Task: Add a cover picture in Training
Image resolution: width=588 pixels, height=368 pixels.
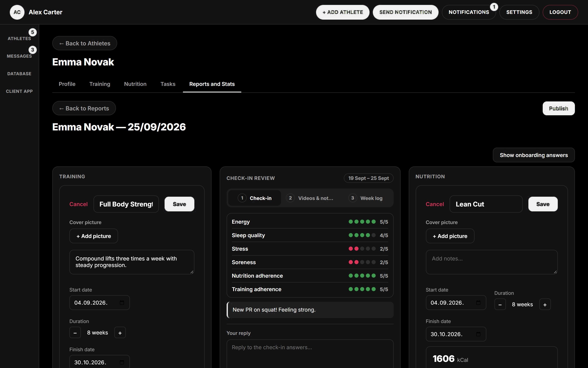Action: click(94, 236)
